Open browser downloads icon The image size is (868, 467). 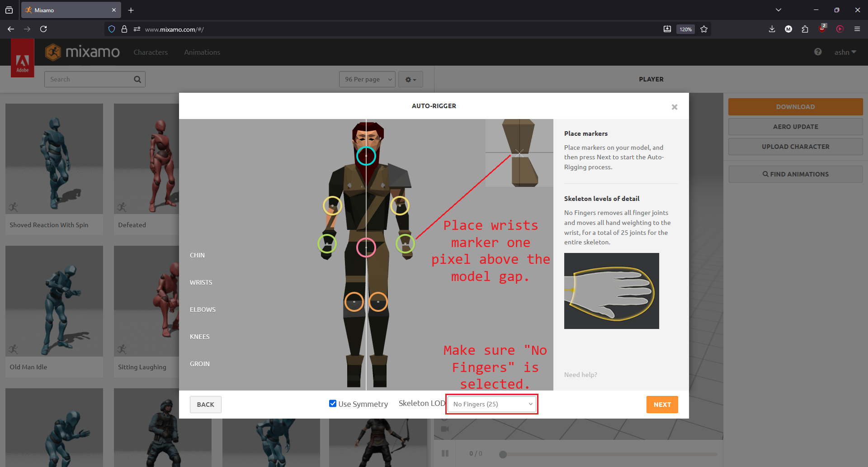click(x=772, y=29)
